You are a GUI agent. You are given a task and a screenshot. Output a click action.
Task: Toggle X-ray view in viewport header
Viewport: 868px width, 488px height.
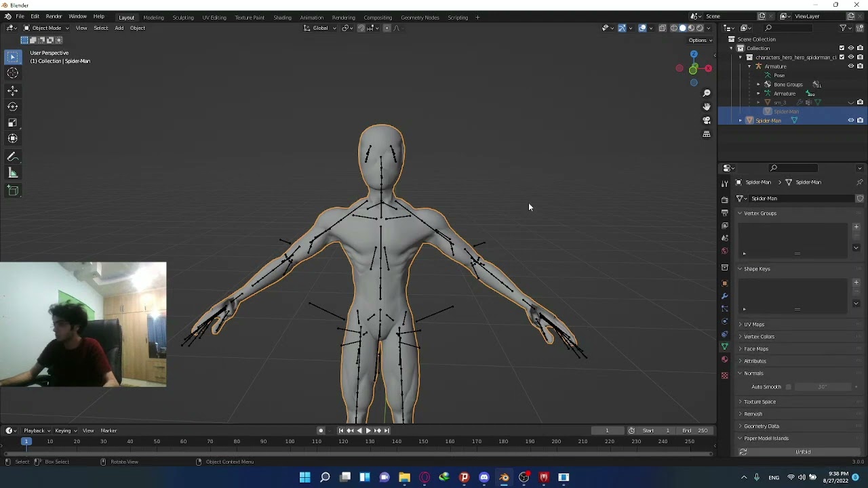(663, 28)
